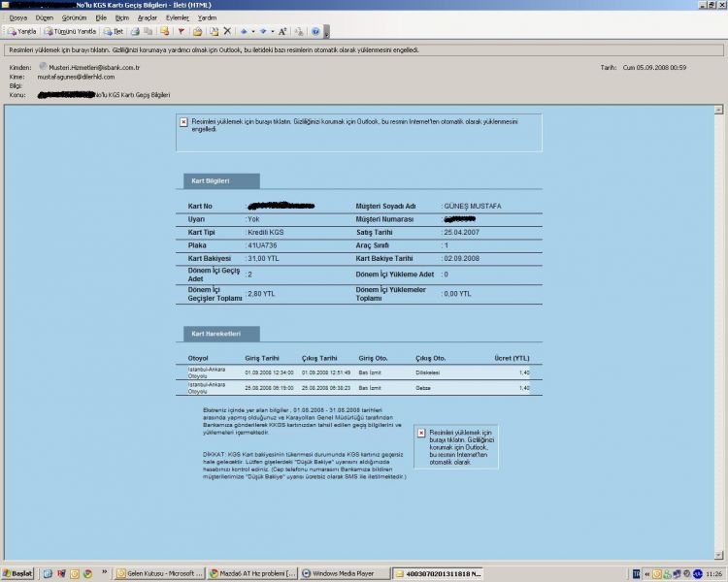This screenshot has height=582, width=728.
Task: Click sale date 25.04.2007
Action: tap(461, 233)
